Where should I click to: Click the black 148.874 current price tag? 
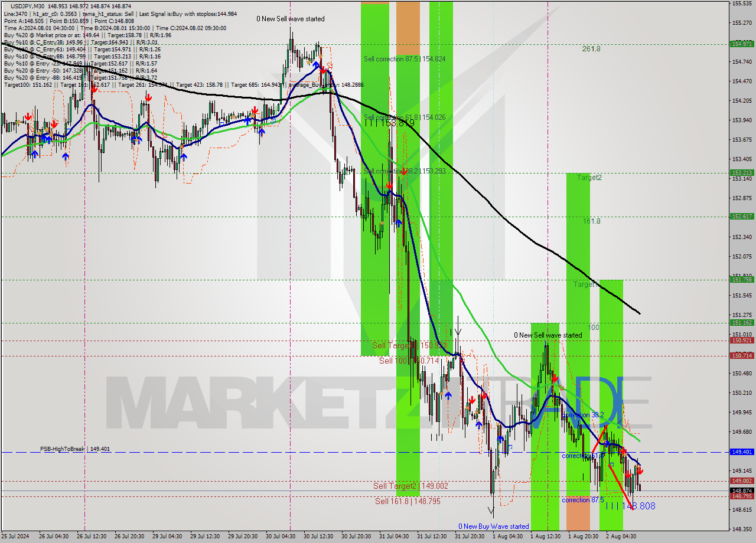click(x=742, y=490)
